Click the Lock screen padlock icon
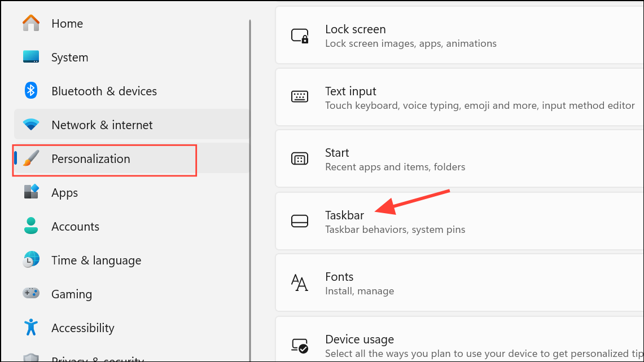The width and height of the screenshot is (644, 362). 300,35
